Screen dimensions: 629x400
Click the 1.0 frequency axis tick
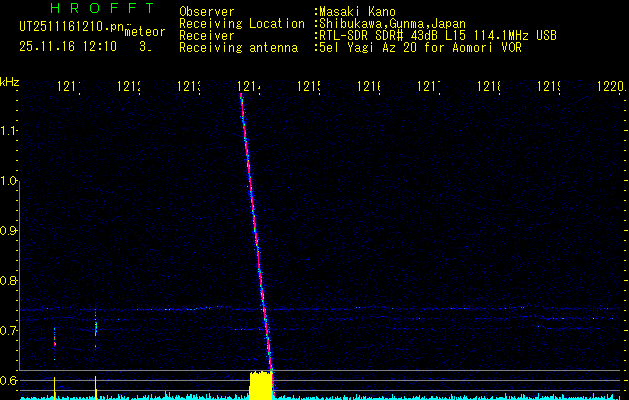10,181
